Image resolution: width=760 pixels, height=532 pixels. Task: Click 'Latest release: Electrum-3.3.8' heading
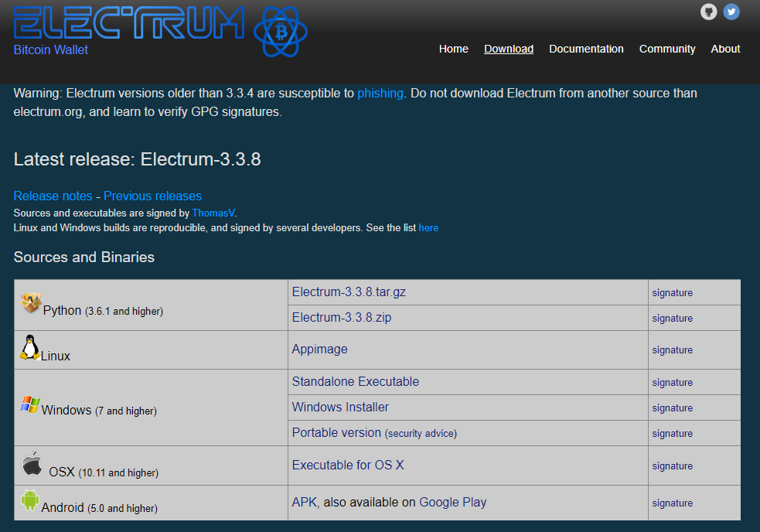pyautogui.click(x=137, y=159)
